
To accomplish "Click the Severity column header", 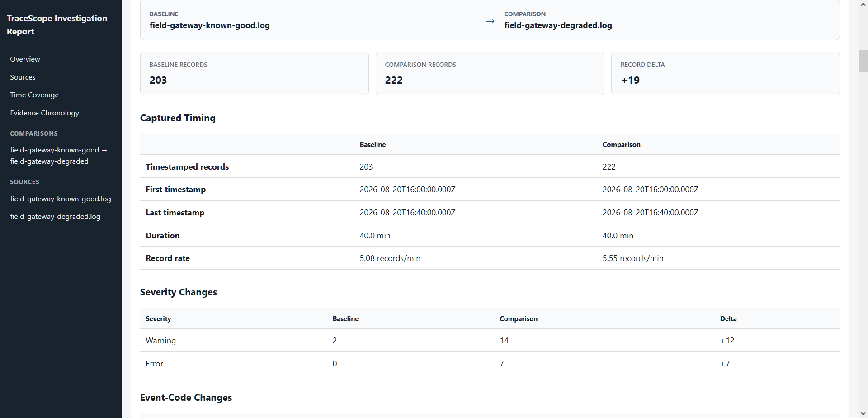I will [x=158, y=319].
